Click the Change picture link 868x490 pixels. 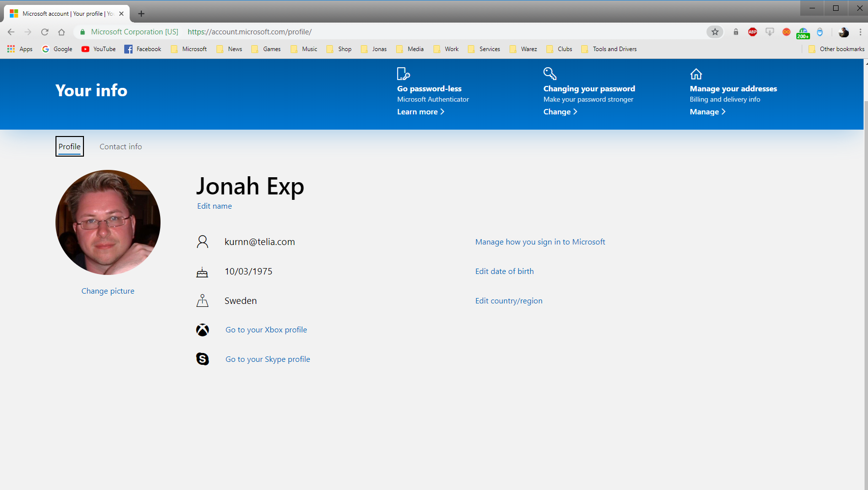tap(108, 291)
